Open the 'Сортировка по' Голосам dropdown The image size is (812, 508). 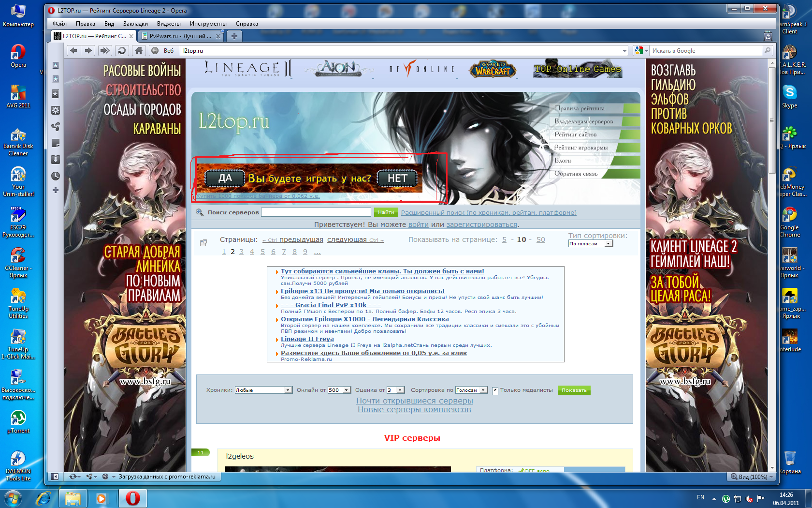471,390
